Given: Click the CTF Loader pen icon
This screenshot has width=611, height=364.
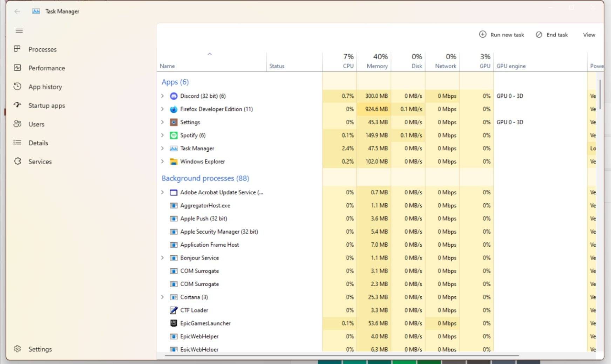Looking at the screenshot, I should pos(174,310).
